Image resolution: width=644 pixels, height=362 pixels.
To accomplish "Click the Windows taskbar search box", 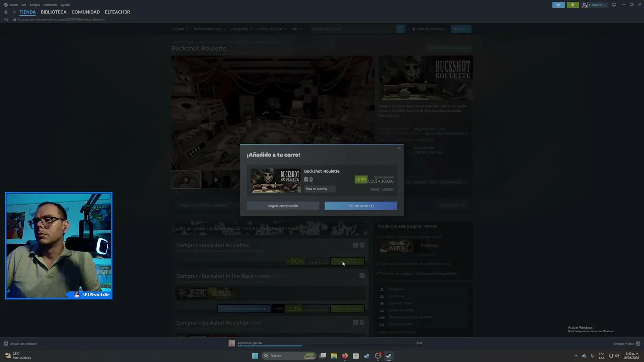I will [x=289, y=356].
